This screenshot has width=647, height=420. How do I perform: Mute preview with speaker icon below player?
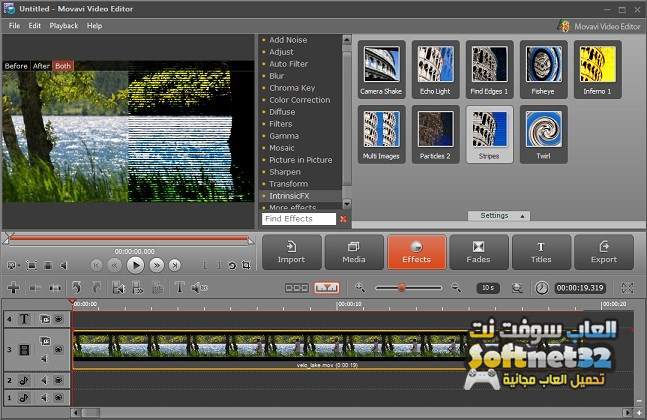[x=64, y=266]
